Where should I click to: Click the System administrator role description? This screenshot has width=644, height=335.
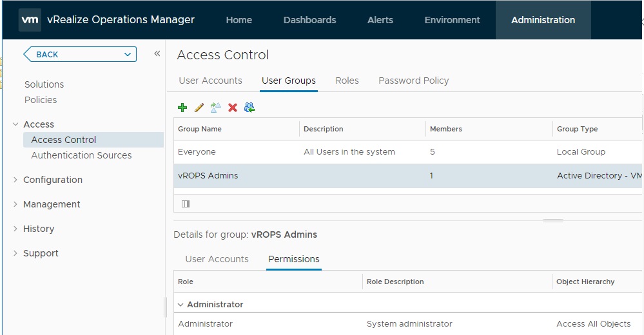pos(409,324)
